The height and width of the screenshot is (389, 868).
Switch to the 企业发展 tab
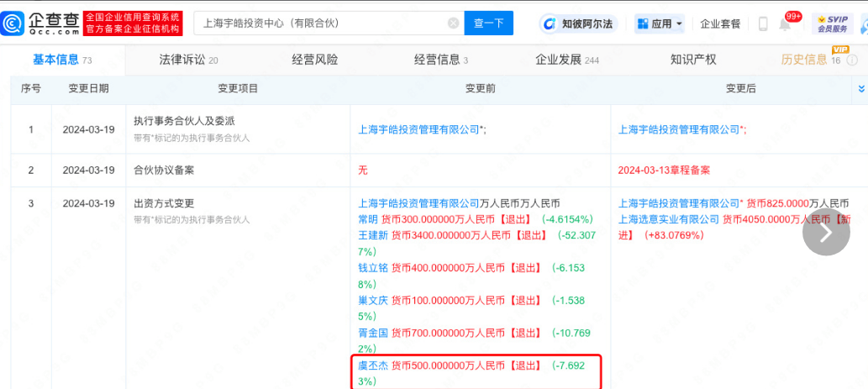point(567,60)
